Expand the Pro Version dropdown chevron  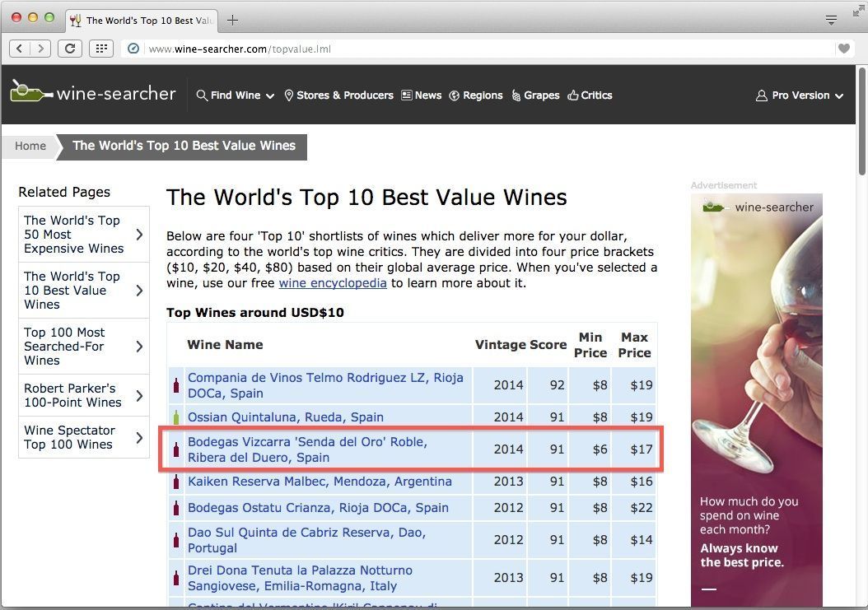838,96
